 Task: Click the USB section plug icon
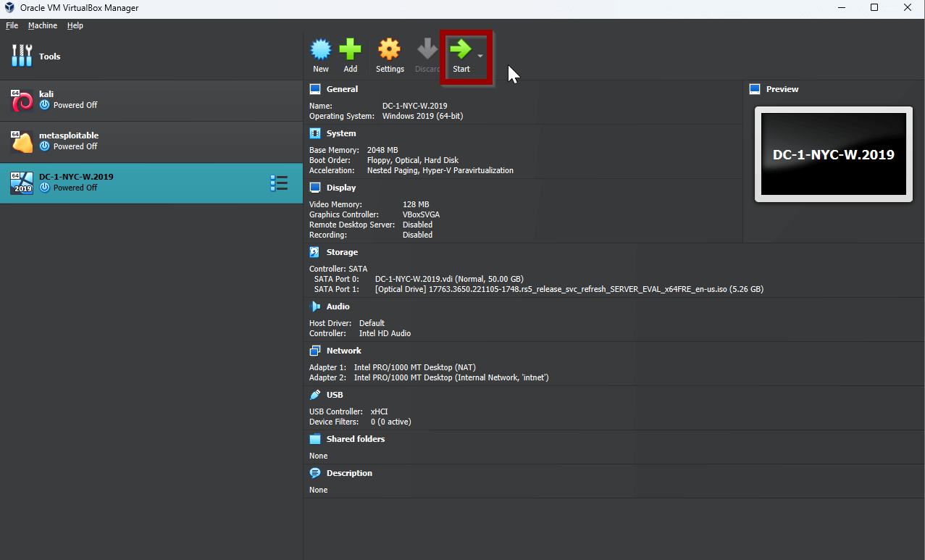pos(315,395)
